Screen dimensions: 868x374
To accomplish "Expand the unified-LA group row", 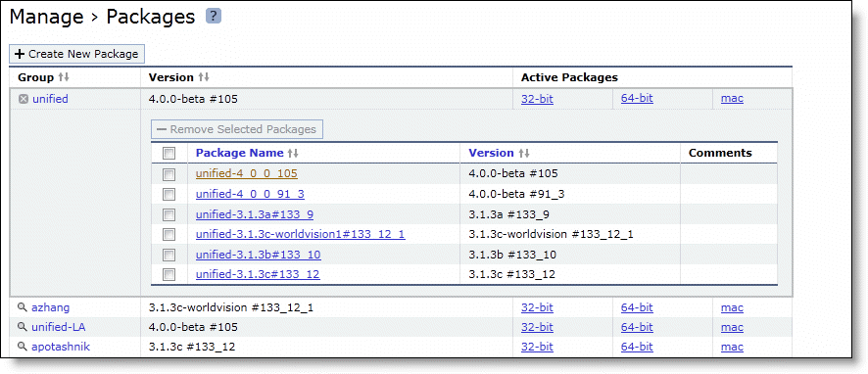I will tap(59, 327).
